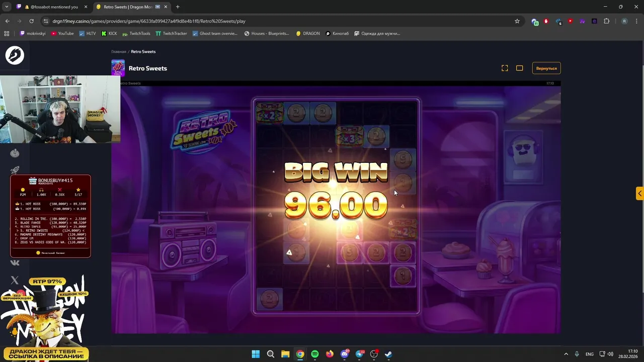
Task: Enter fullscreen mode for the game
Action: click(x=505, y=68)
